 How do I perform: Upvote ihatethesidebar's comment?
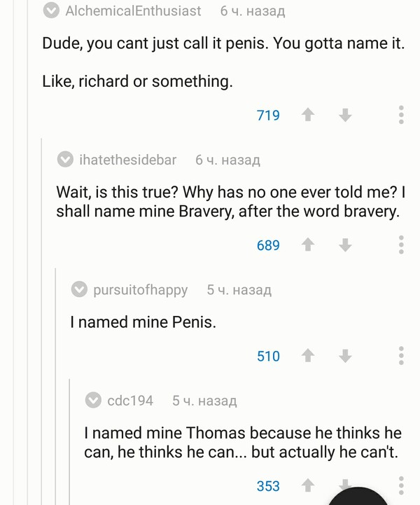click(307, 245)
